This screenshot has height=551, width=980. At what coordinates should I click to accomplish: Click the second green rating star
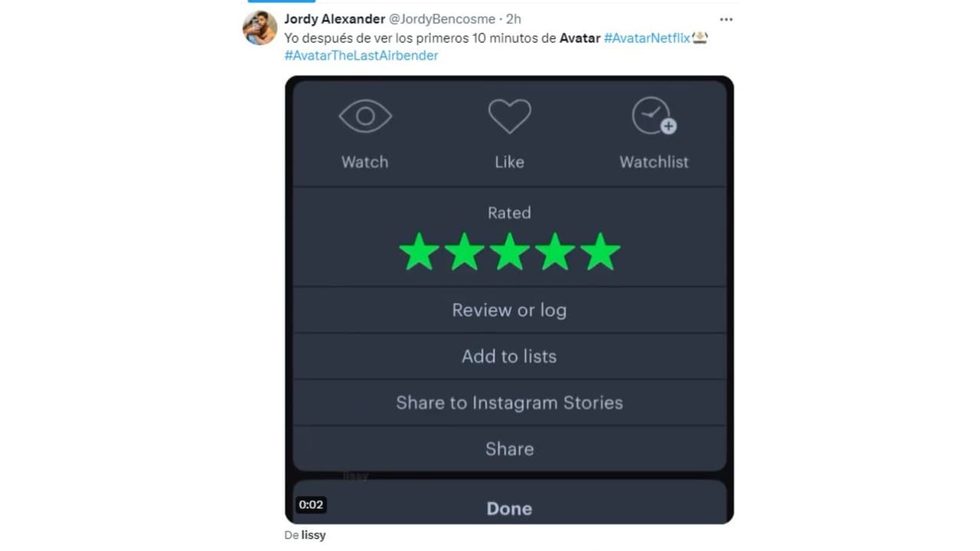click(x=465, y=252)
